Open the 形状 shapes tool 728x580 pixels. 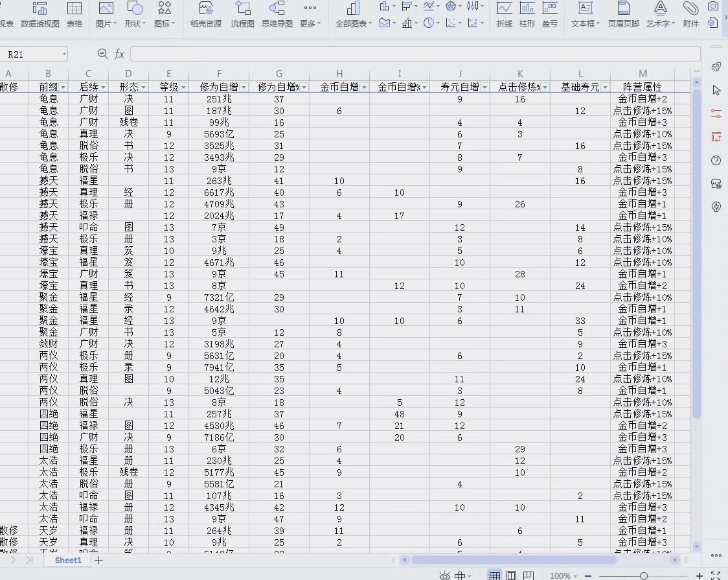135,15
